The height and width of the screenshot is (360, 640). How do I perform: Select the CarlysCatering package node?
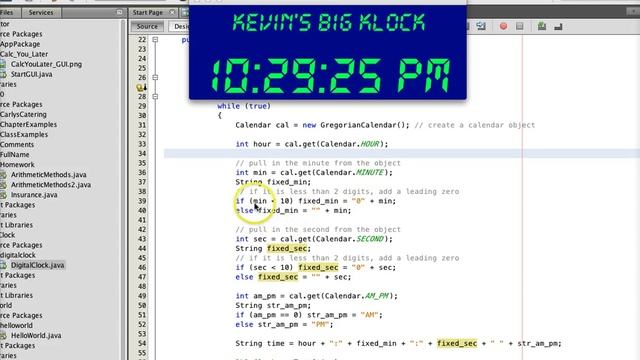23,114
